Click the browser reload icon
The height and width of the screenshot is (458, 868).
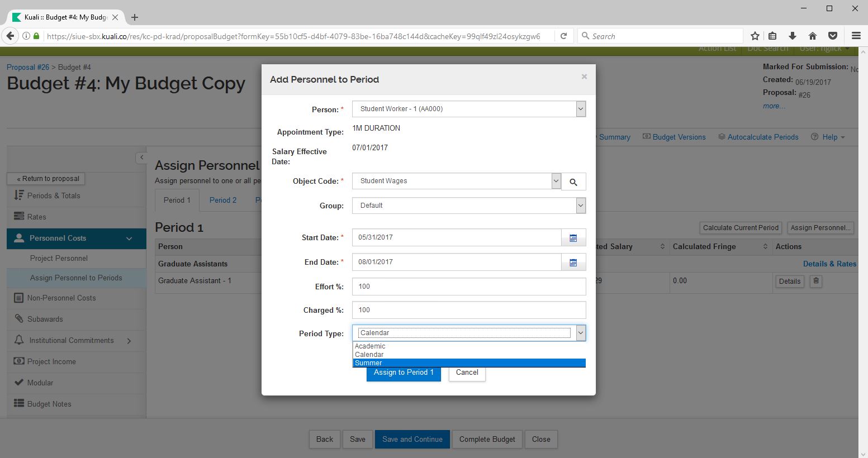click(563, 36)
